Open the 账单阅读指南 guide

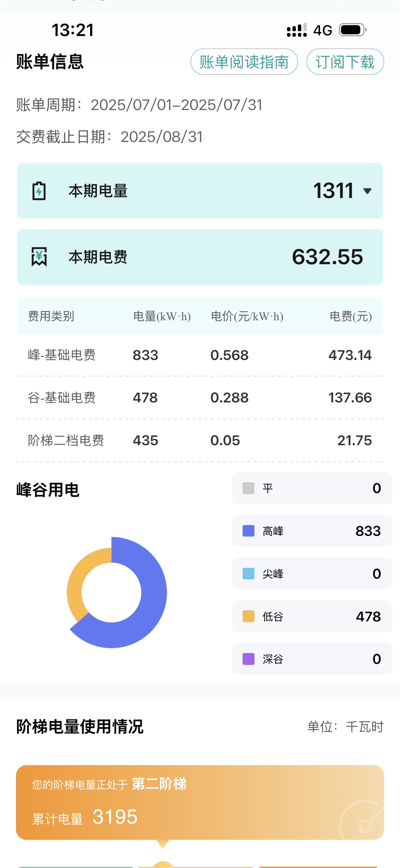[x=244, y=62]
